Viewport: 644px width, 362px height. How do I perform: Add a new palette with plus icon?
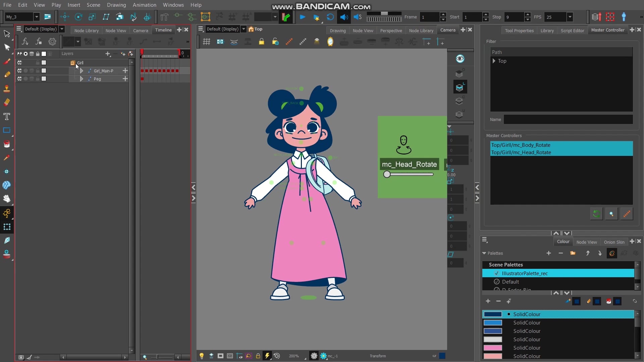click(548, 253)
